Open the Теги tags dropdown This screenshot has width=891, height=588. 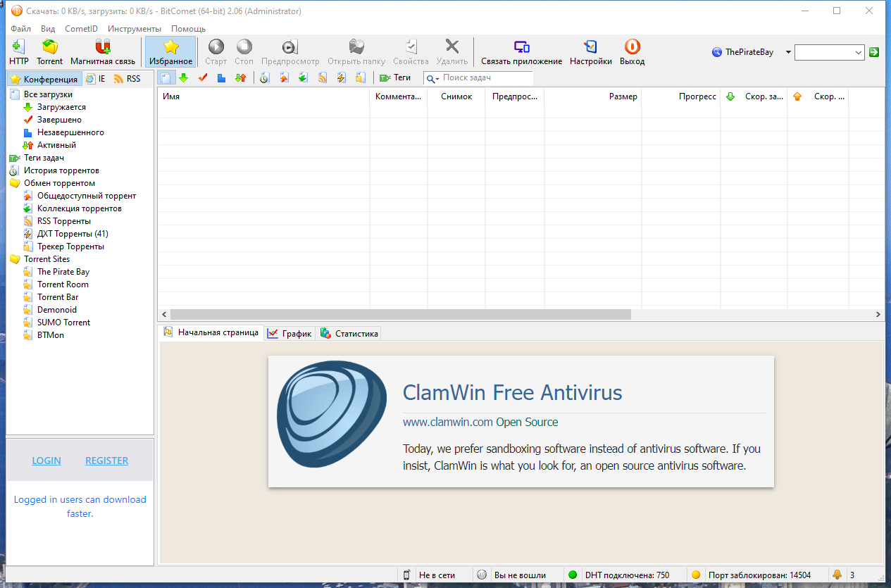pos(395,78)
